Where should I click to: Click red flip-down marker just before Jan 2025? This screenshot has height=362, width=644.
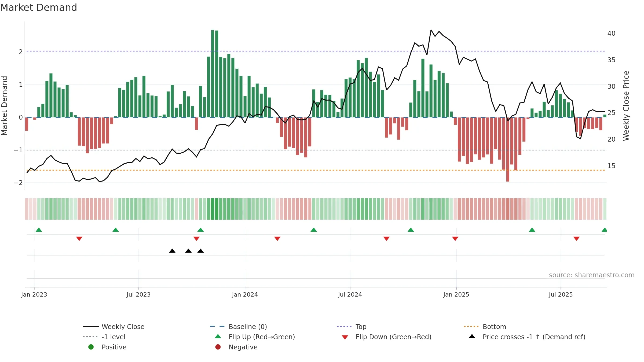pos(455,239)
